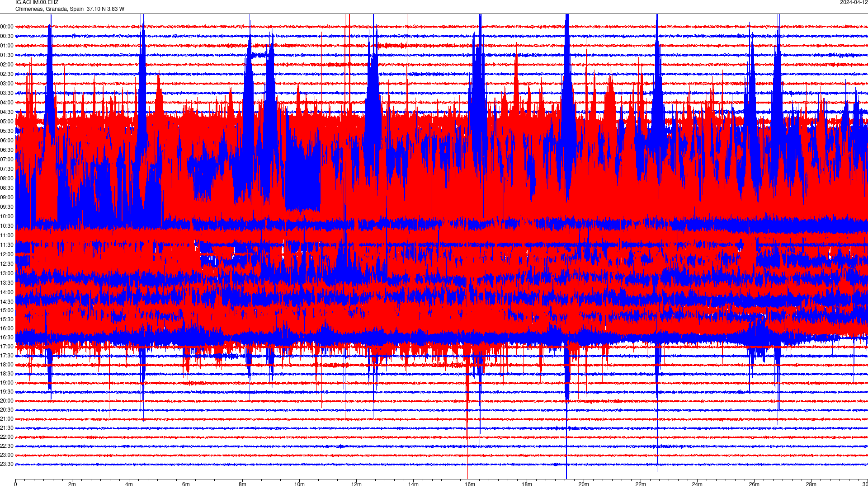Click the 00:00 trace time label
Viewport: 868px width, 488px height.
[7, 27]
